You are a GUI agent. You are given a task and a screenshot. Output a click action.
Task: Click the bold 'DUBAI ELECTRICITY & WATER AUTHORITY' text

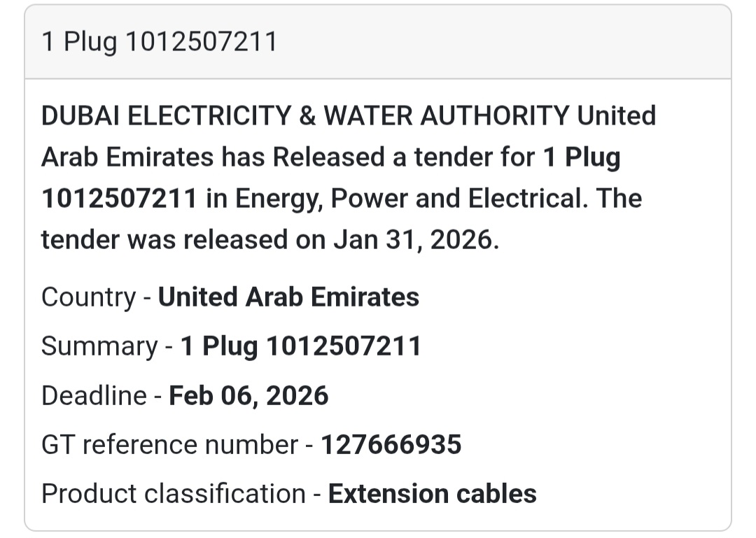point(305,115)
